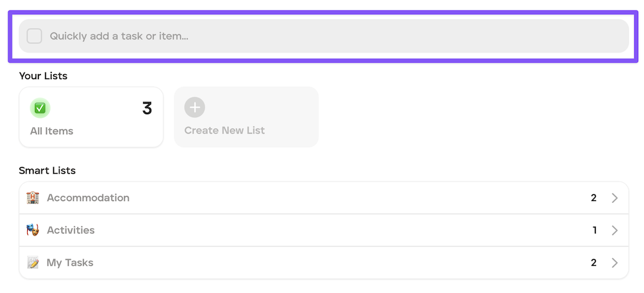Click the Activities count badge 1

click(x=594, y=231)
